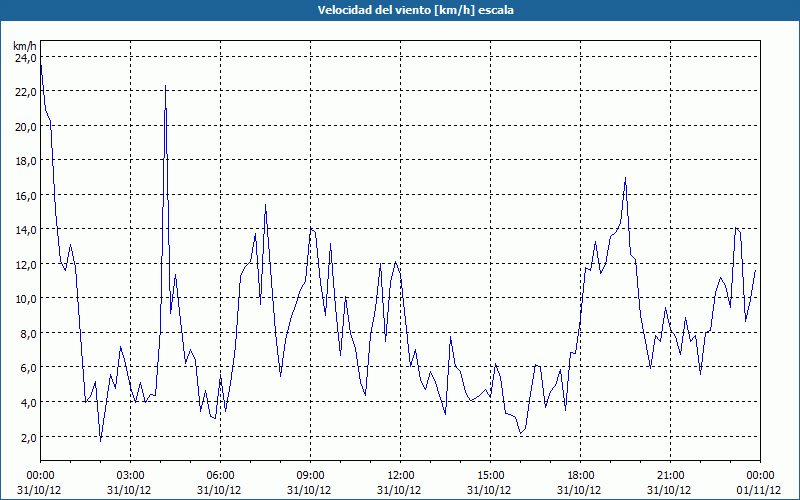Image resolution: width=800 pixels, height=500 pixels.
Task: Click the '12:00' time label
Action: [401, 476]
